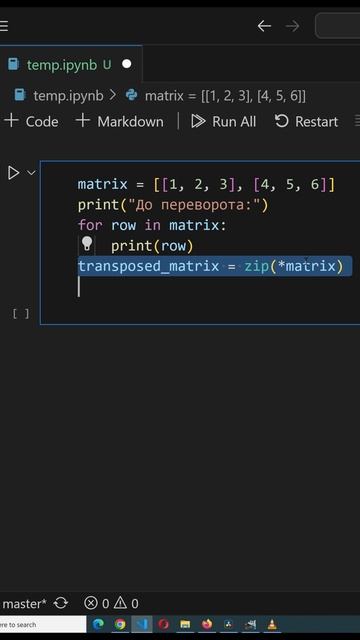Go back with the left arrow
This screenshot has width=360, height=640.
pos(264,26)
